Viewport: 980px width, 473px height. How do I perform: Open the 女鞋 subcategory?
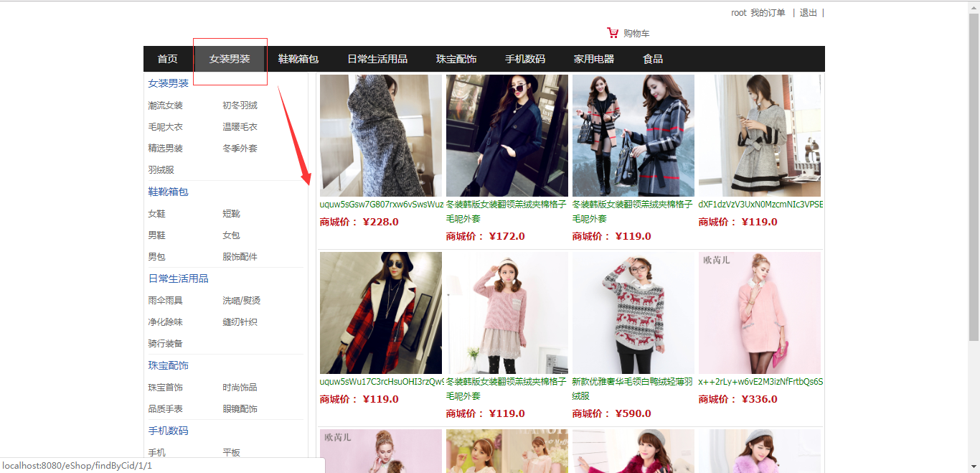157,214
